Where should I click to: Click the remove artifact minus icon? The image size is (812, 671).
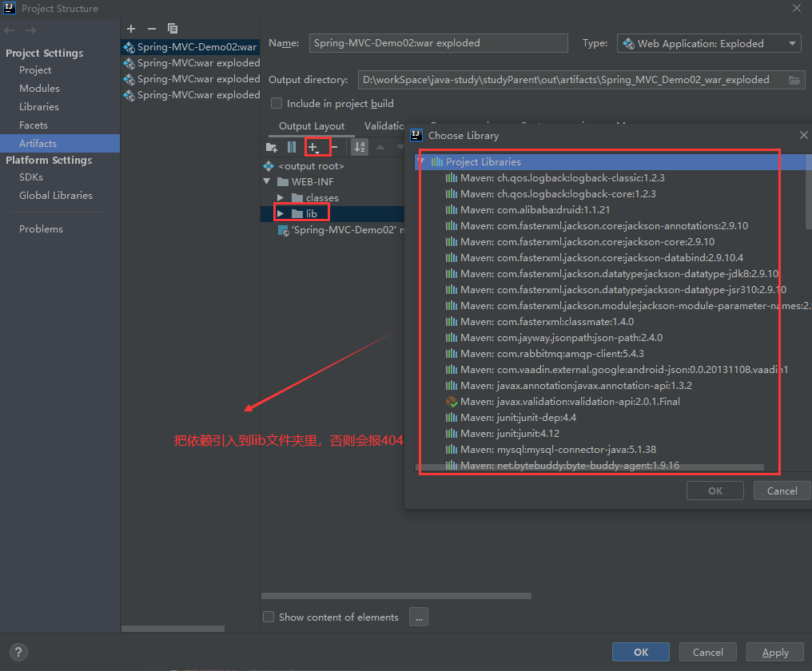point(152,29)
